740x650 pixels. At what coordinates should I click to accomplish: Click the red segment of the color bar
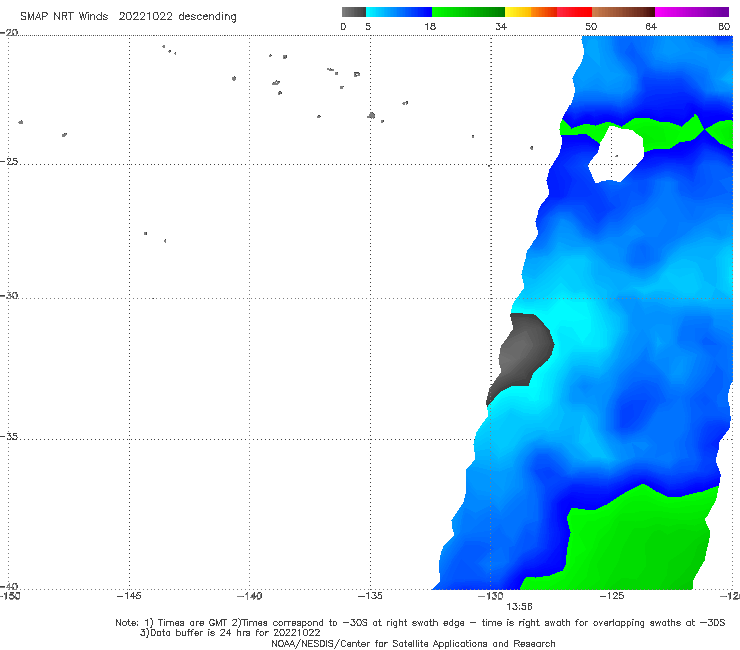pos(574,12)
